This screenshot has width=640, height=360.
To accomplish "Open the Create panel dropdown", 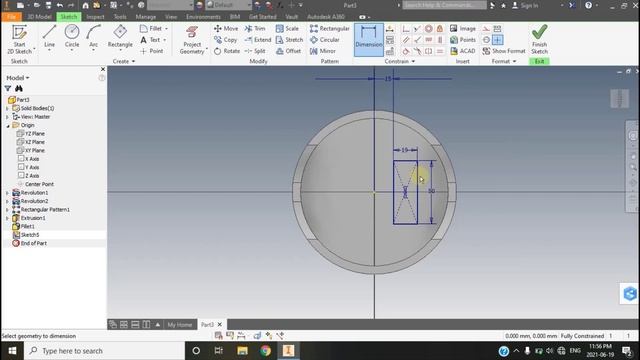I will point(124,61).
